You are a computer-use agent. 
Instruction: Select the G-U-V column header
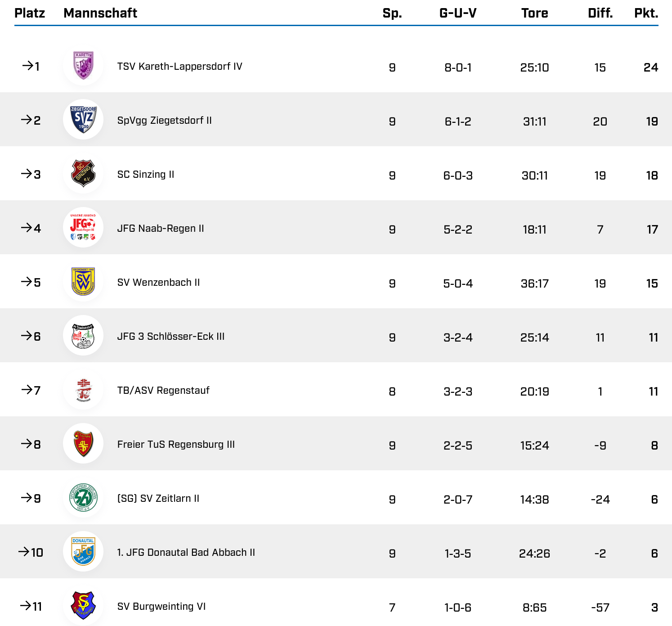pos(457,13)
